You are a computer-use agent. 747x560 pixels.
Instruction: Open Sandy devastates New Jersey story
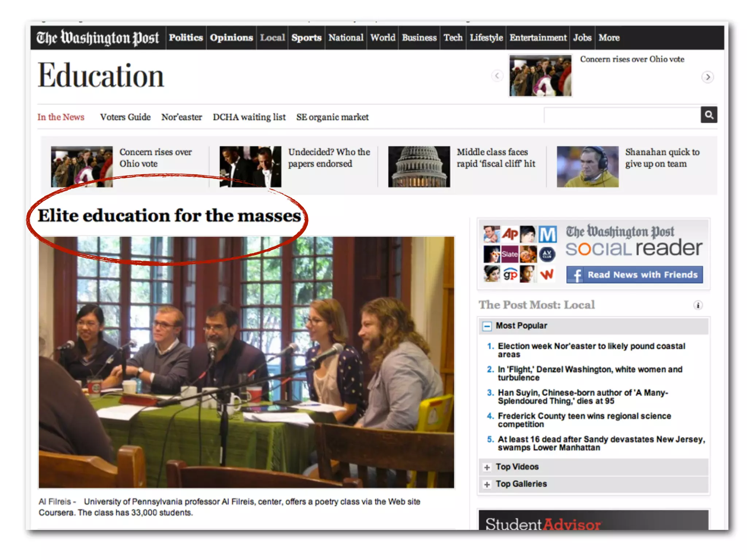pyautogui.click(x=601, y=443)
